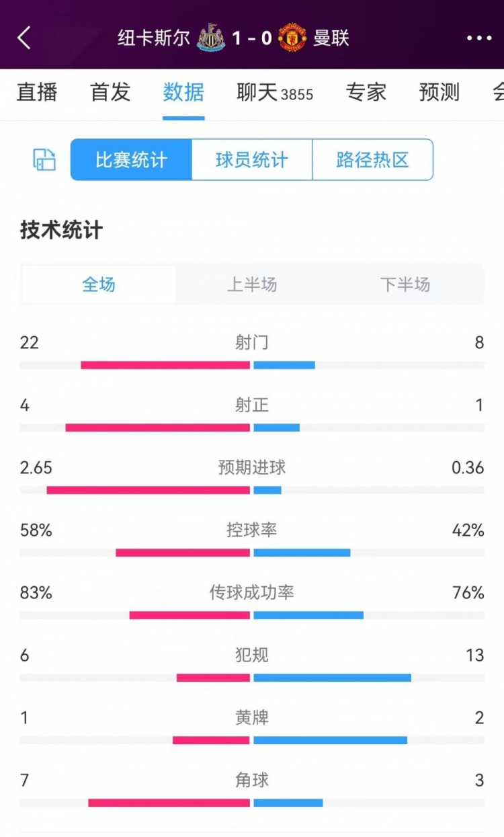Viewport: 504px width, 837px height.
Task: Toggle stats to 上半场 first half
Action: coord(252,284)
